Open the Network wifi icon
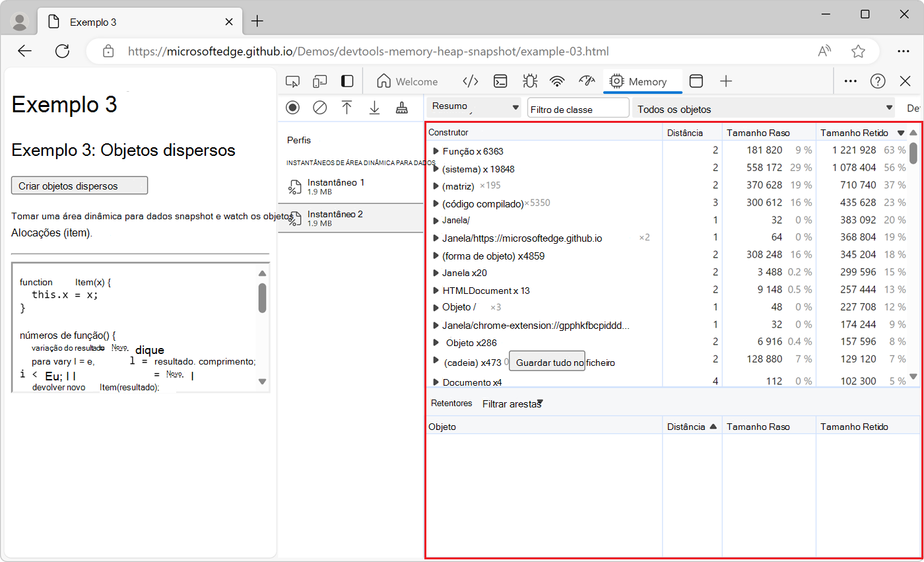The width and height of the screenshot is (924, 562). click(558, 81)
